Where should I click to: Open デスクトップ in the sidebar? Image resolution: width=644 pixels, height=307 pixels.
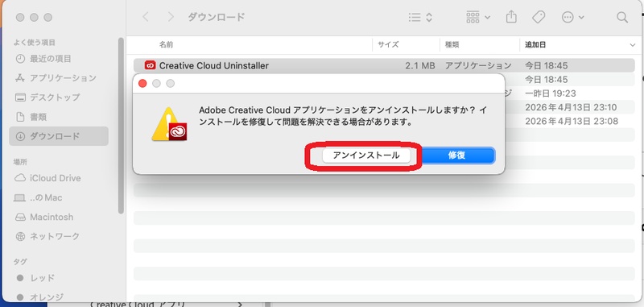coord(58,97)
